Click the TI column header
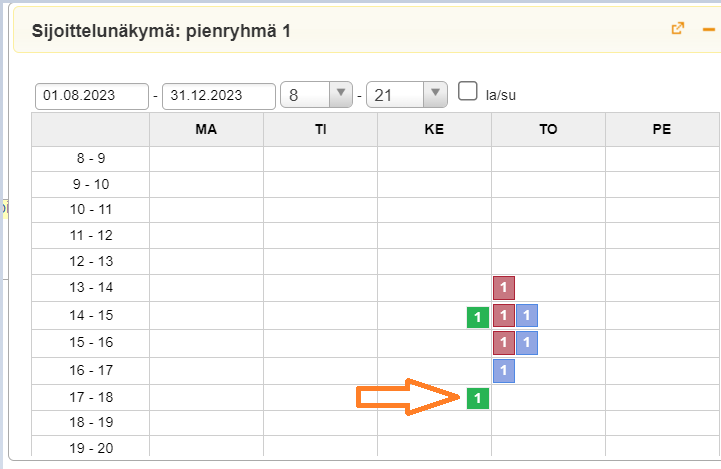Image resolution: width=721 pixels, height=469 pixels. (320, 129)
